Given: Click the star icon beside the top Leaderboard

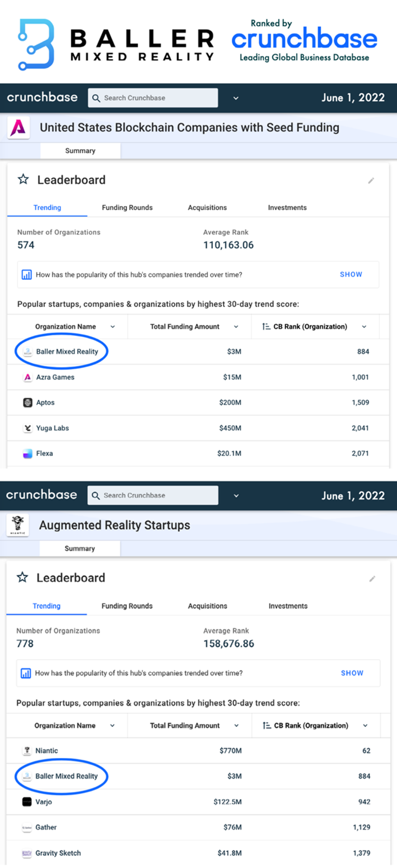Looking at the screenshot, I should tap(23, 179).
